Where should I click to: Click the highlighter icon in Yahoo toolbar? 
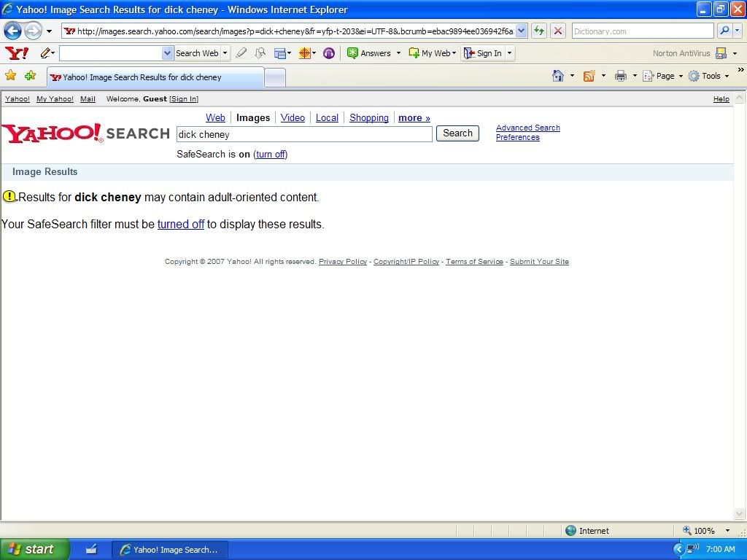(241, 52)
